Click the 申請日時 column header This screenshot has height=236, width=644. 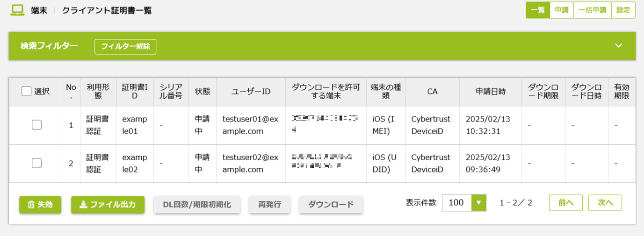point(491,92)
